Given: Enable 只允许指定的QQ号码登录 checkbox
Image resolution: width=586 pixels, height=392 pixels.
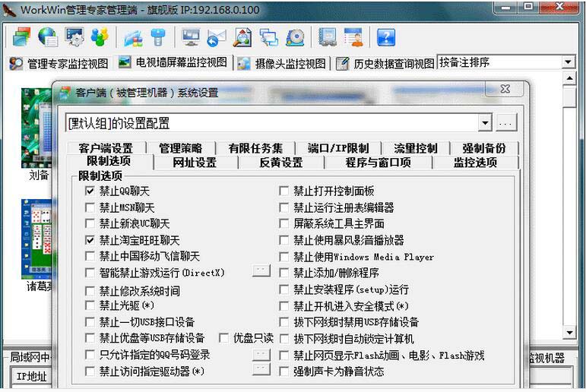Looking at the screenshot, I should pos(90,354).
